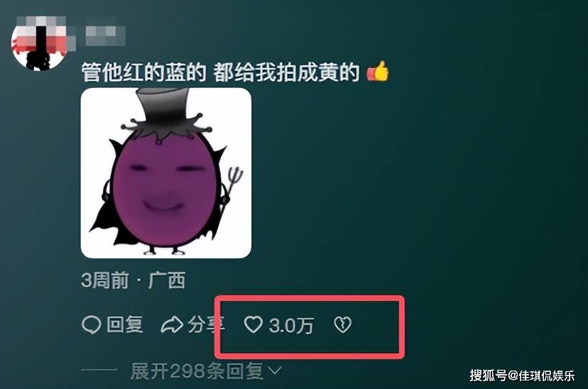Click the blurred username beside the avatar
The height and width of the screenshot is (389, 588).
(105, 35)
